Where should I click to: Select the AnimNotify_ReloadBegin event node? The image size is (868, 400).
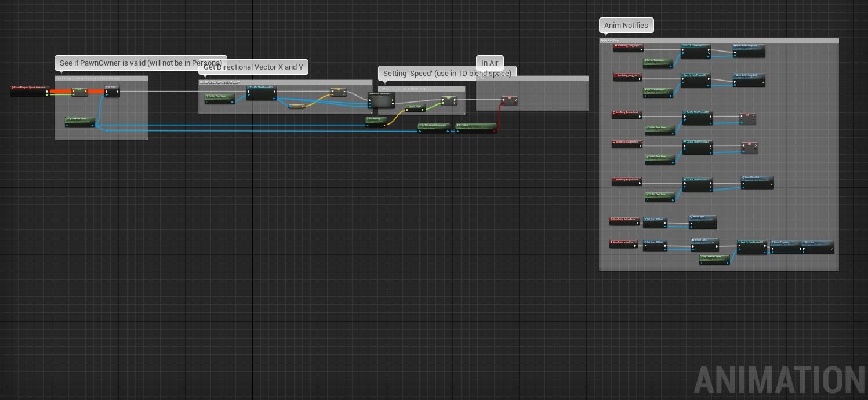coord(624,221)
